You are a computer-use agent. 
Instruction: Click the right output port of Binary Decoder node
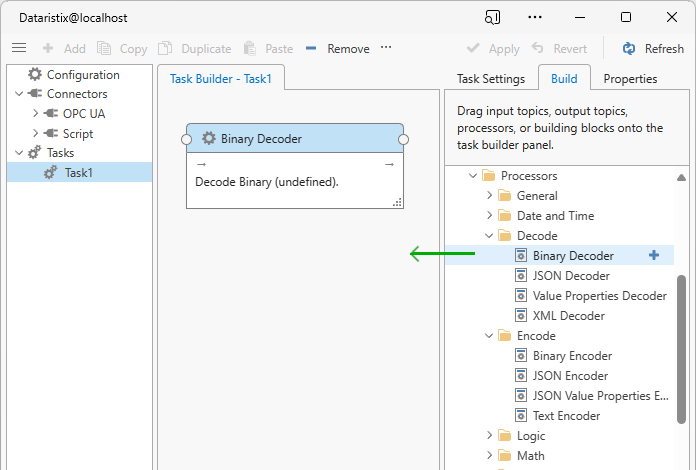[x=404, y=139]
